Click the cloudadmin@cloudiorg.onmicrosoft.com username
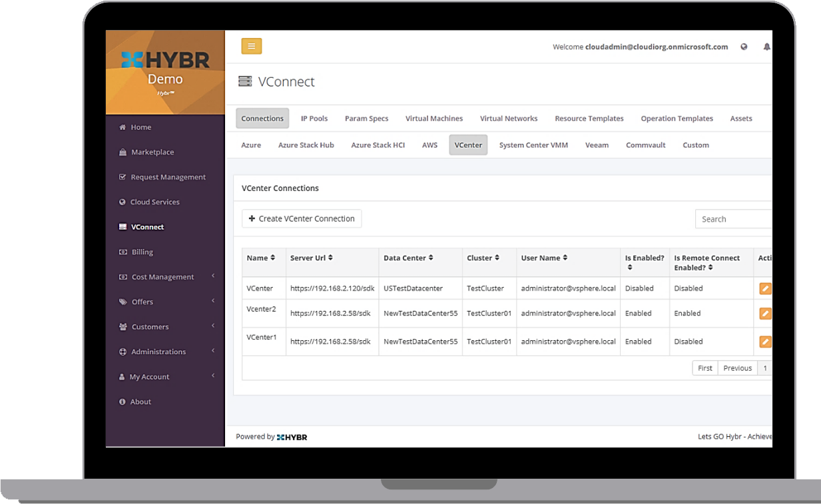Image resolution: width=821 pixels, height=504 pixels. pos(657,47)
